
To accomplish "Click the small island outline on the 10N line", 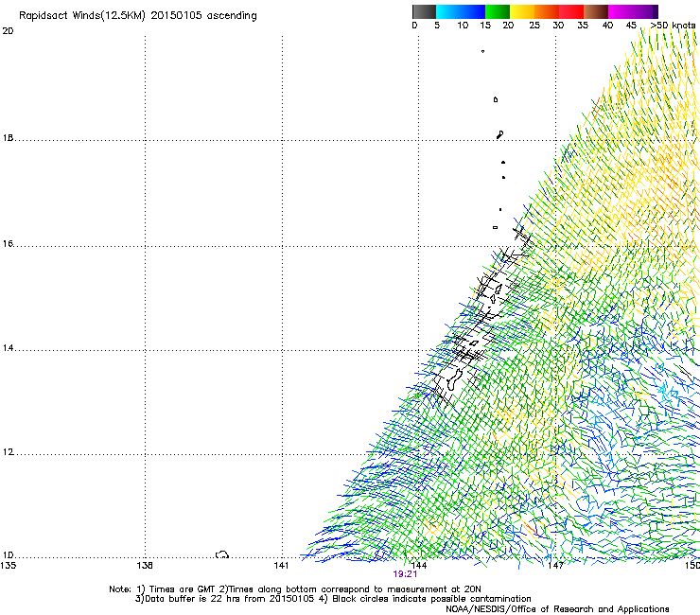I will [x=222, y=554].
